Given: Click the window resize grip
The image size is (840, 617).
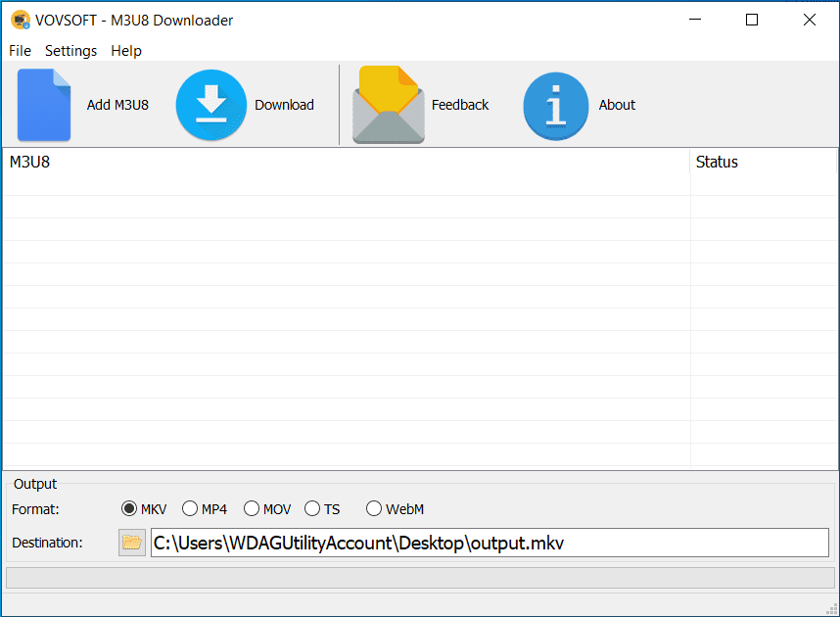Looking at the screenshot, I should coord(831,608).
